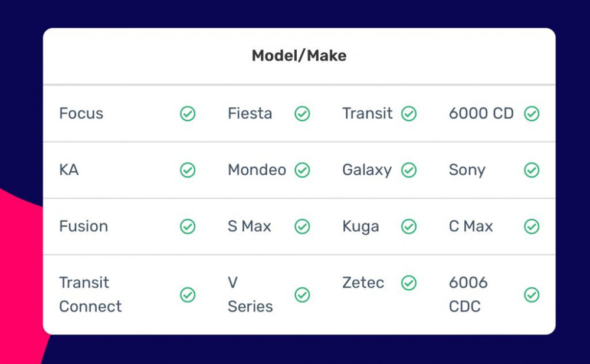The image size is (590, 364).
Task: Click the checkmark icon beside Fiesta
Action: pos(302,113)
